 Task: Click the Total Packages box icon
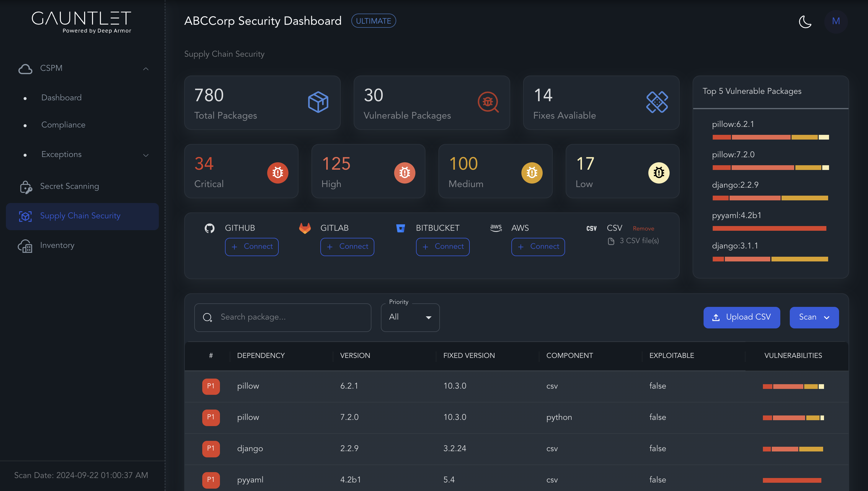pyautogui.click(x=318, y=102)
